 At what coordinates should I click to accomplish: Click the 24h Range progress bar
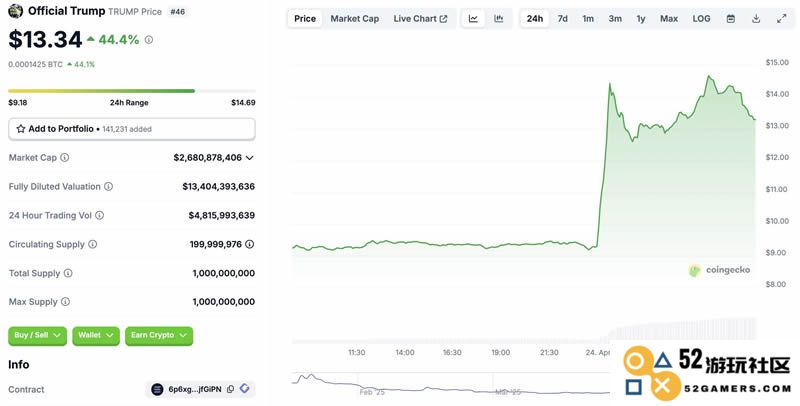132,91
